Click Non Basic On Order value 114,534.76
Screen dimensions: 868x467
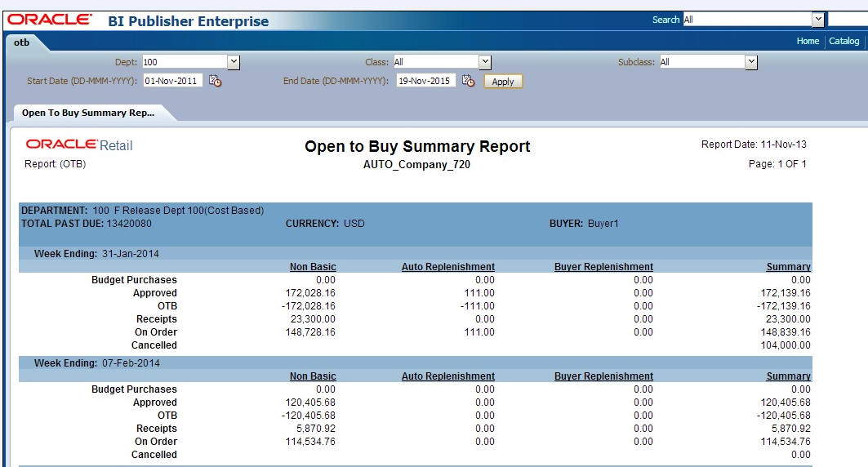pyautogui.click(x=310, y=442)
